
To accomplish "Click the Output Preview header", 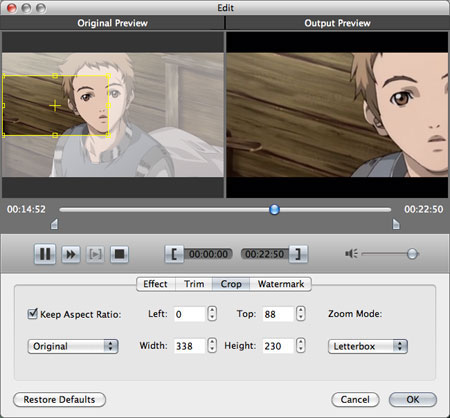I will tap(337, 23).
